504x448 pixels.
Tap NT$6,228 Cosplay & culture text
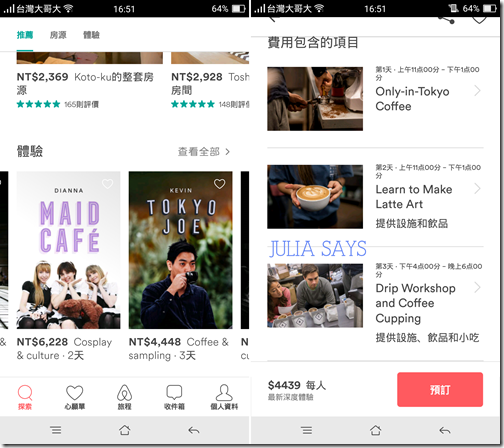[x=64, y=349]
